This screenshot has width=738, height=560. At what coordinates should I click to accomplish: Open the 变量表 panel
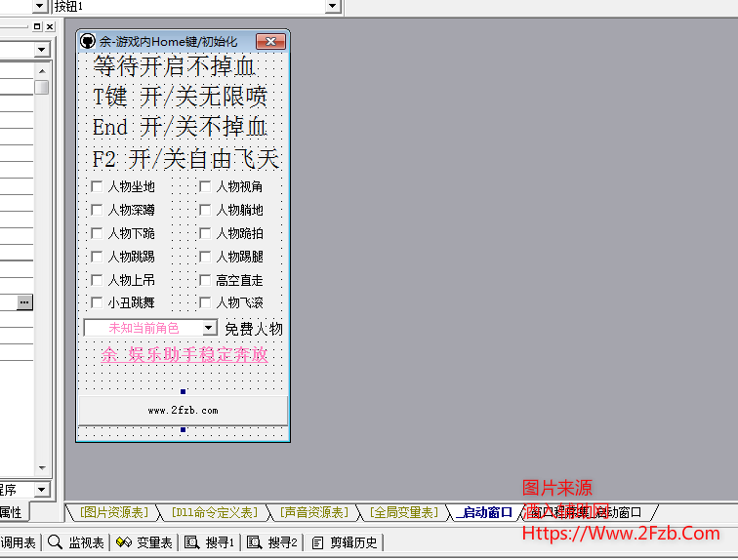[144, 542]
